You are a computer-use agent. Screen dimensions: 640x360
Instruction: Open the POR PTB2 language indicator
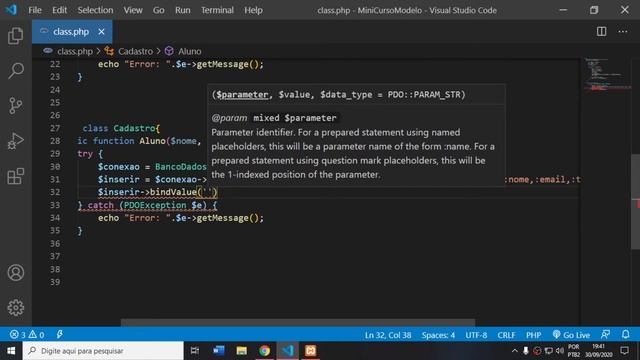(573, 351)
